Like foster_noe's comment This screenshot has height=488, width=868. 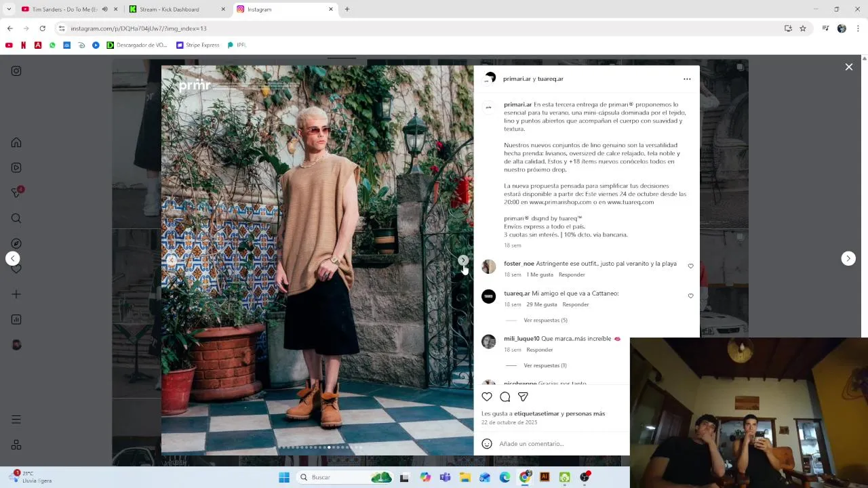[x=690, y=266]
